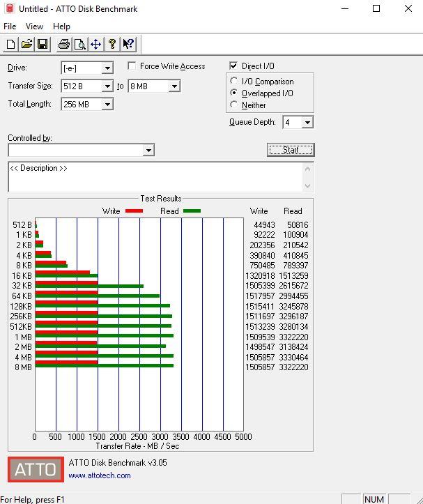Open the Queue Depth dropdown
Image resolution: width=423 pixels, height=504 pixels.
[307, 123]
